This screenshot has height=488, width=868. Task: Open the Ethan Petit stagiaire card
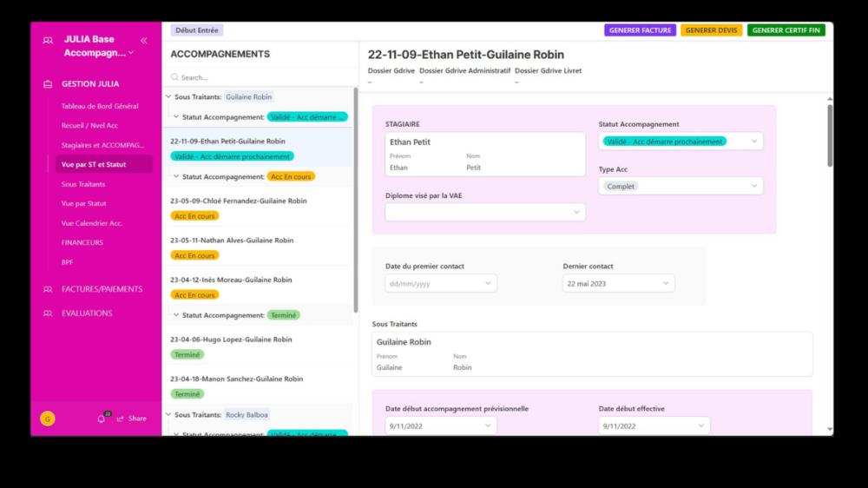tap(485, 154)
